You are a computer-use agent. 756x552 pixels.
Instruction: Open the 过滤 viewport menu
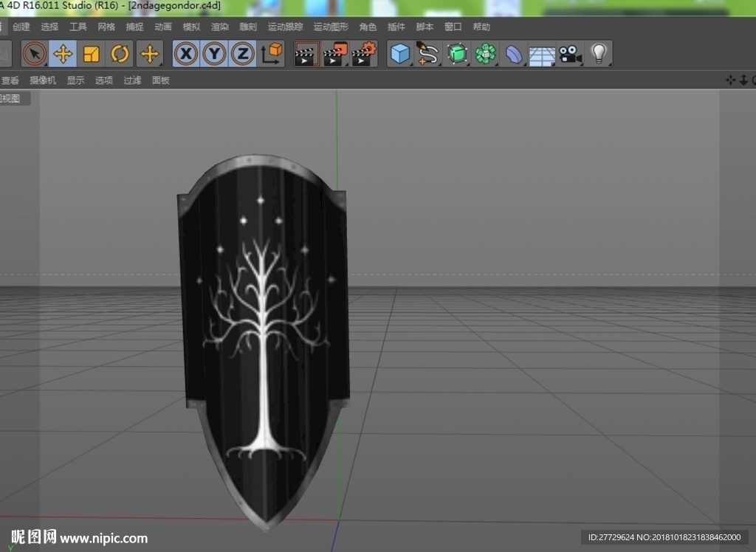point(132,80)
